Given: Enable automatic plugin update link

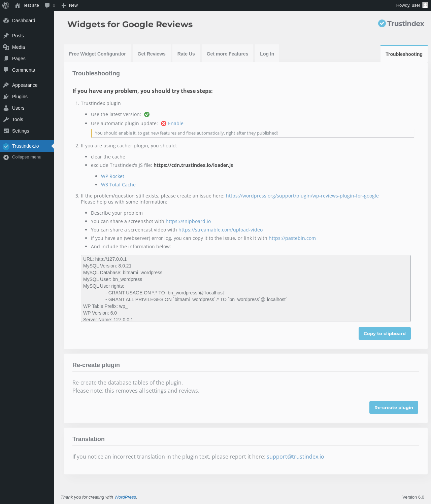Looking at the screenshot, I should click(176, 123).
